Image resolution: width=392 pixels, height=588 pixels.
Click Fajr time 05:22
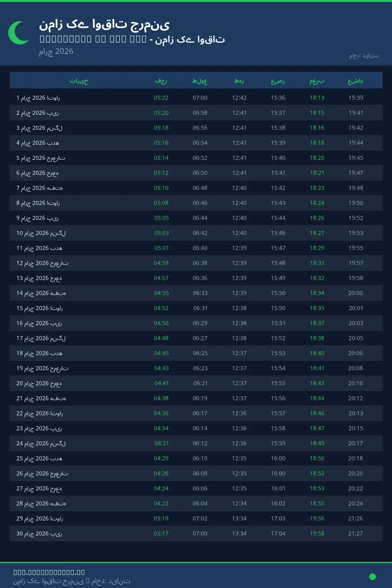pyautogui.click(x=161, y=98)
